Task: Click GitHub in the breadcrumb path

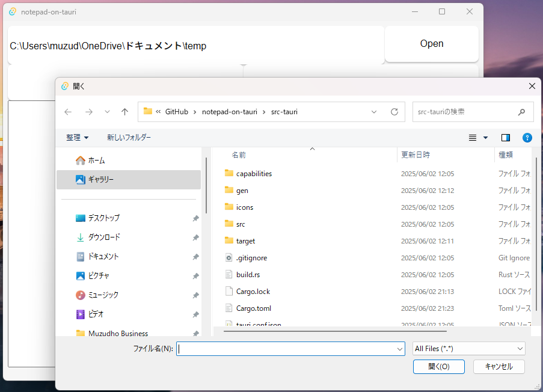Action: click(177, 112)
